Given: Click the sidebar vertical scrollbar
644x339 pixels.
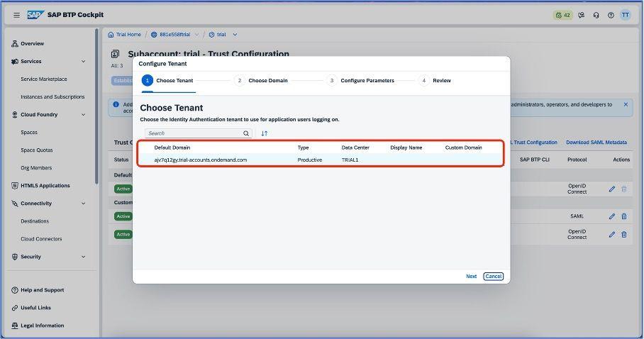Looking at the screenshot, I should 96,106.
